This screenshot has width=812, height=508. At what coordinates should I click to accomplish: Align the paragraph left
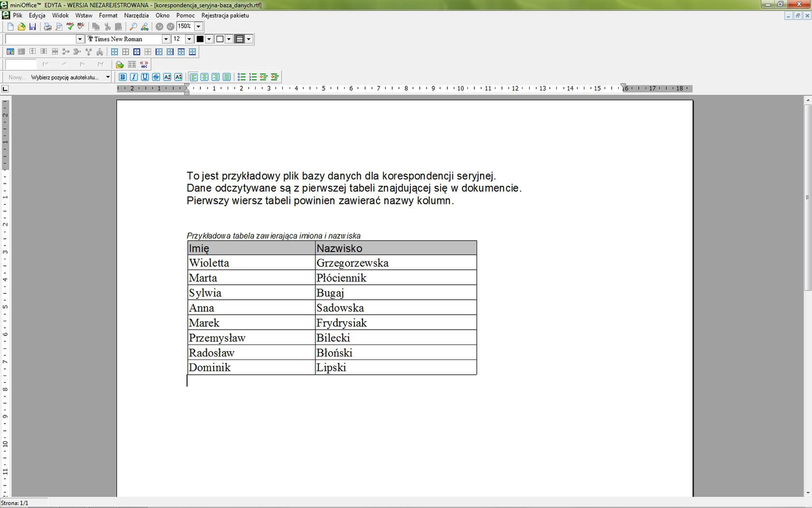[x=193, y=77]
